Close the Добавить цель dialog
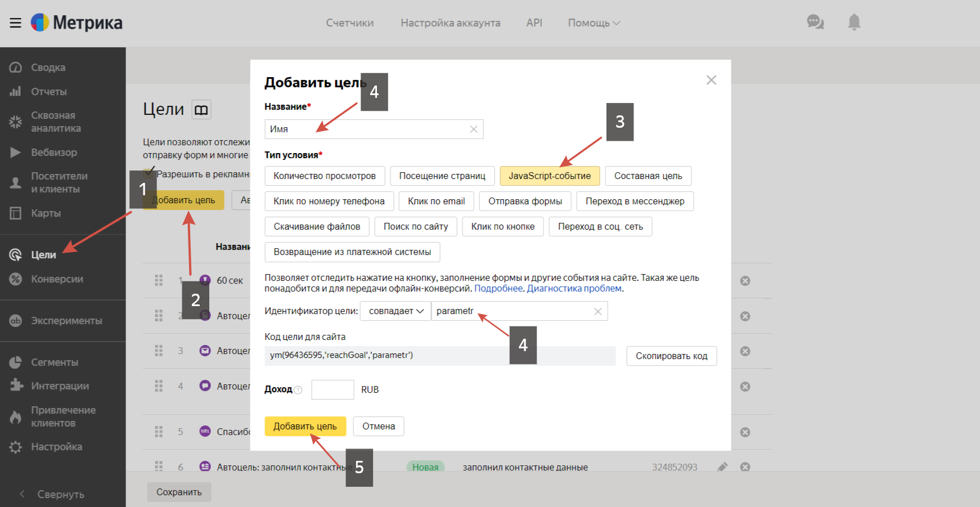The width and height of the screenshot is (980, 507). tap(711, 80)
